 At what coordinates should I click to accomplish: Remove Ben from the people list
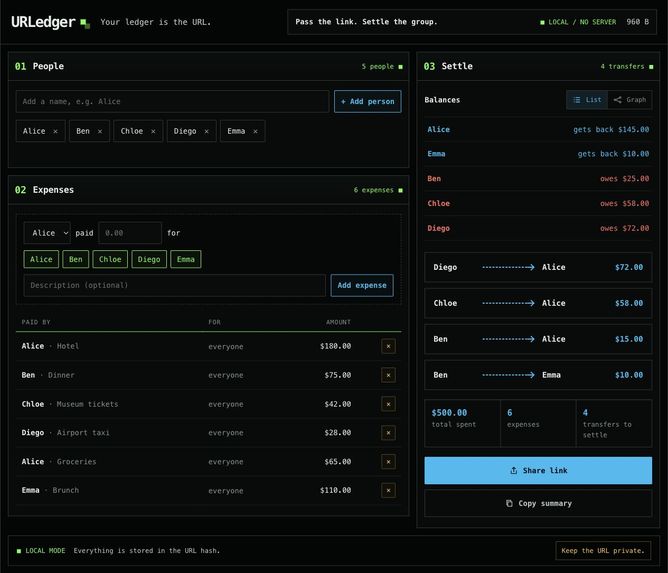(100, 132)
